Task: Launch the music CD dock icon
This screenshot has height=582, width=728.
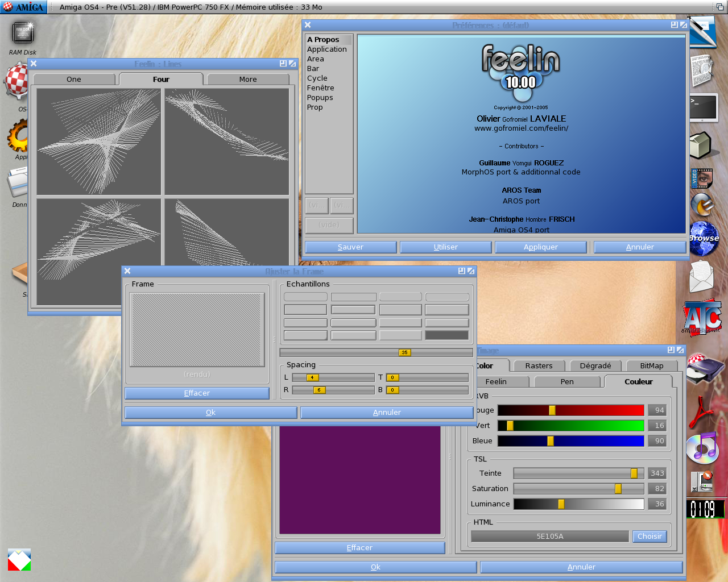Action: click(x=702, y=448)
